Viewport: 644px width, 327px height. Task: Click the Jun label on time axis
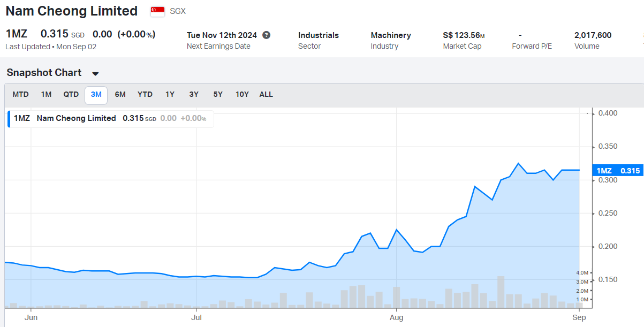(31, 318)
